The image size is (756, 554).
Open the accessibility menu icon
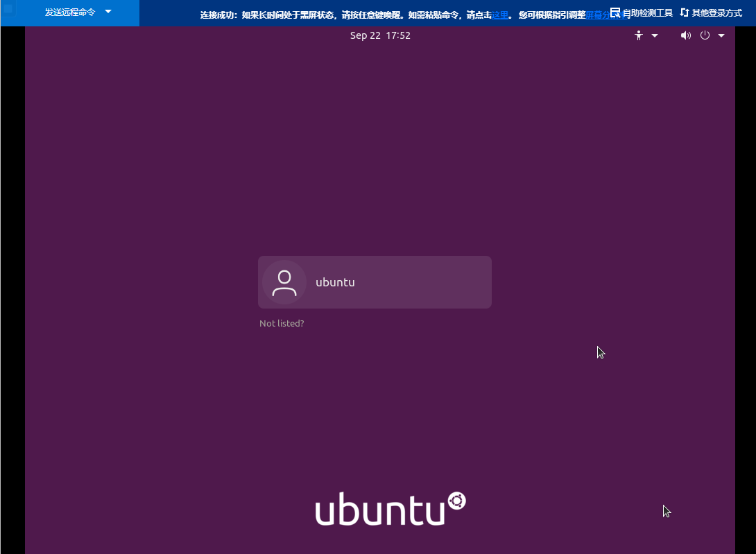(638, 35)
